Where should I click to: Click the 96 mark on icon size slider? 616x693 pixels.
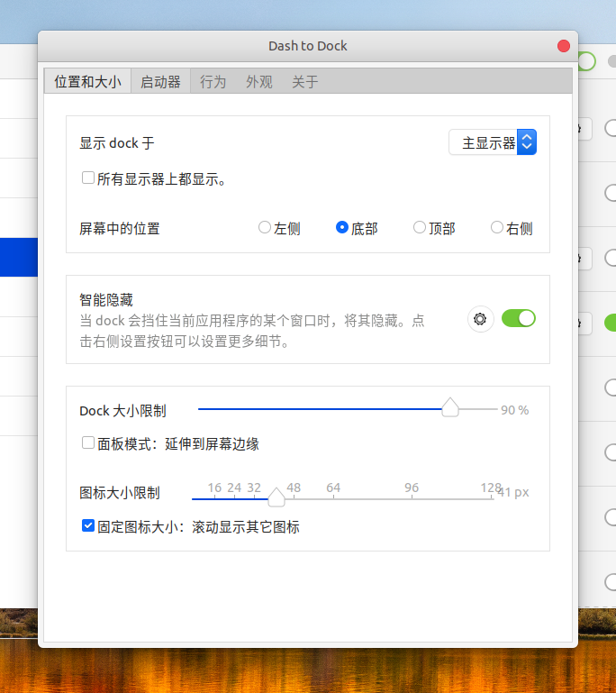pyautogui.click(x=412, y=488)
